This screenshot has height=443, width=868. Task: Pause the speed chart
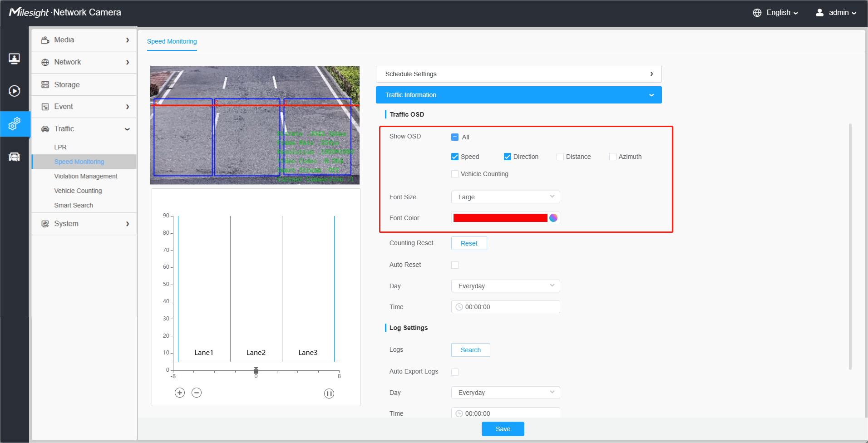(329, 394)
